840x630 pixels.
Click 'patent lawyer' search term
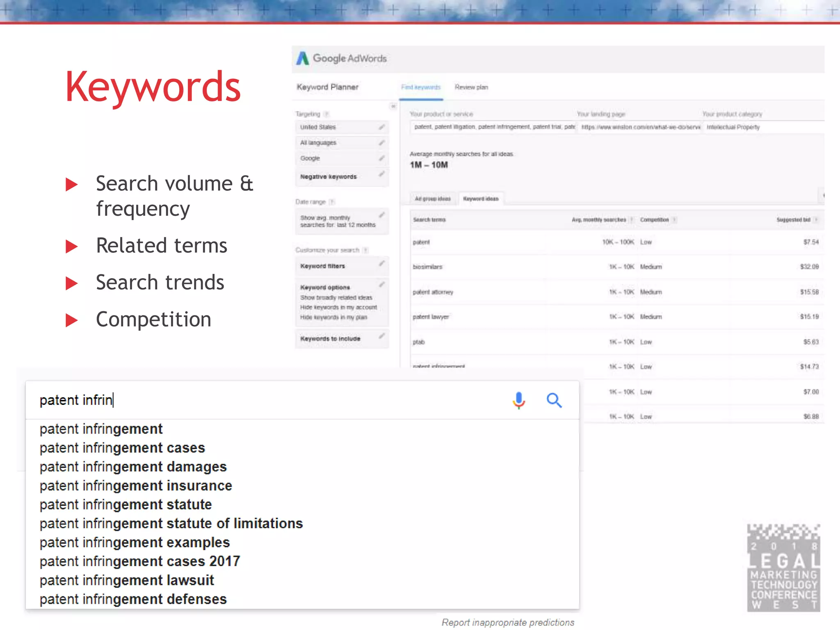pos(431,317)
